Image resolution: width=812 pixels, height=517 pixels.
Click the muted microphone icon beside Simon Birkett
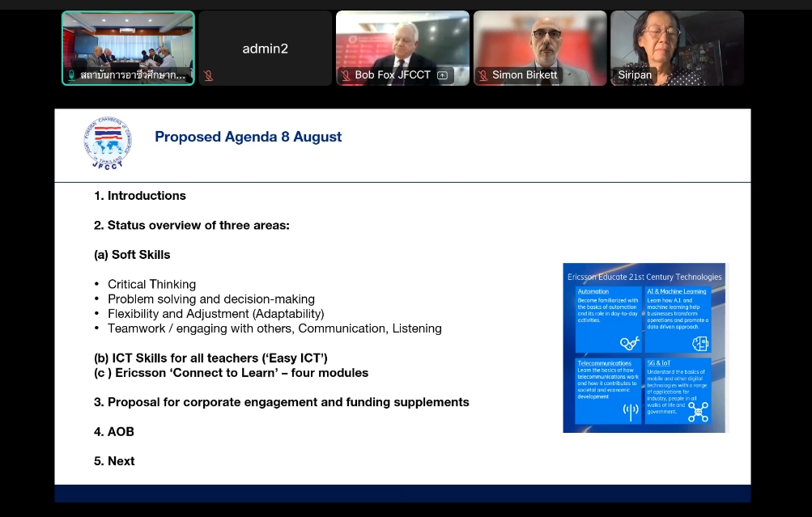coord(483,75)
